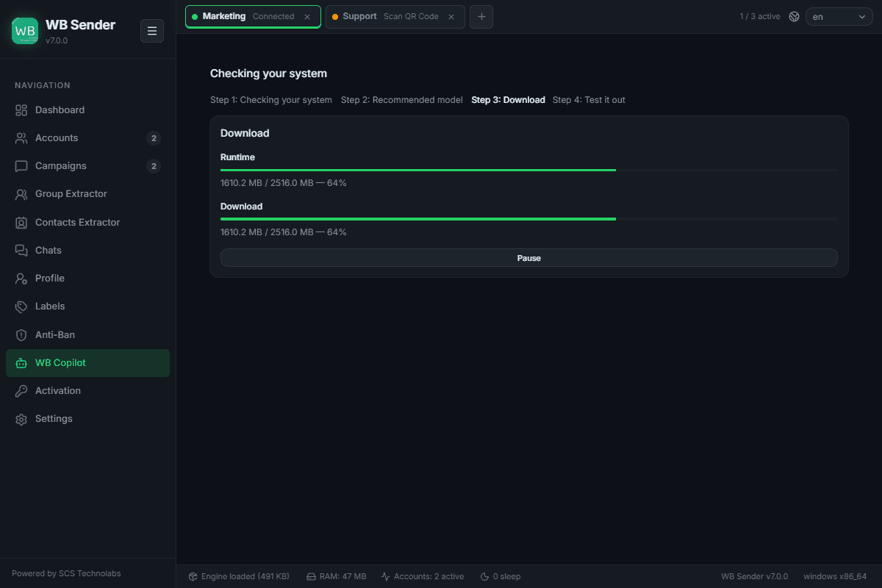Close the Marketing account tab

pos(307,17)
